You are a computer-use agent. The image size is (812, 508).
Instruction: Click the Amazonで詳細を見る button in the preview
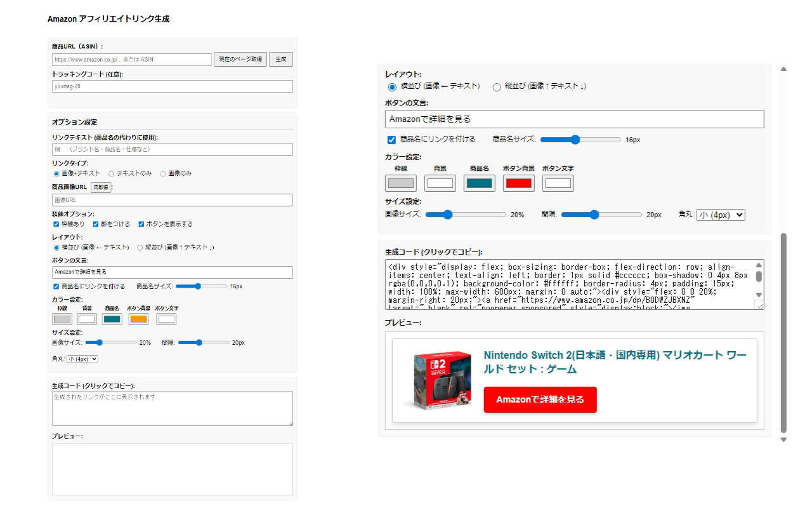(540, 399)
